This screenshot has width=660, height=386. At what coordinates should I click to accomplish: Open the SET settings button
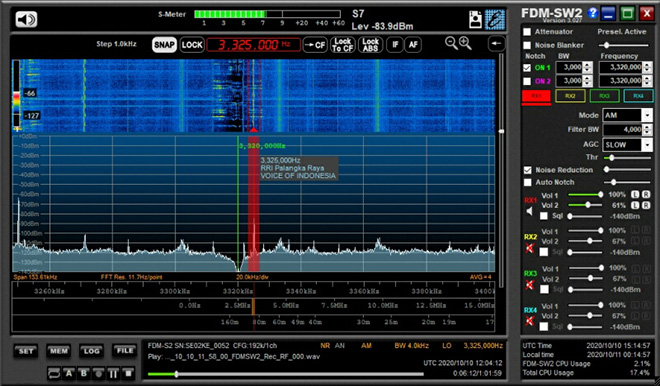[x=26, y=351]
